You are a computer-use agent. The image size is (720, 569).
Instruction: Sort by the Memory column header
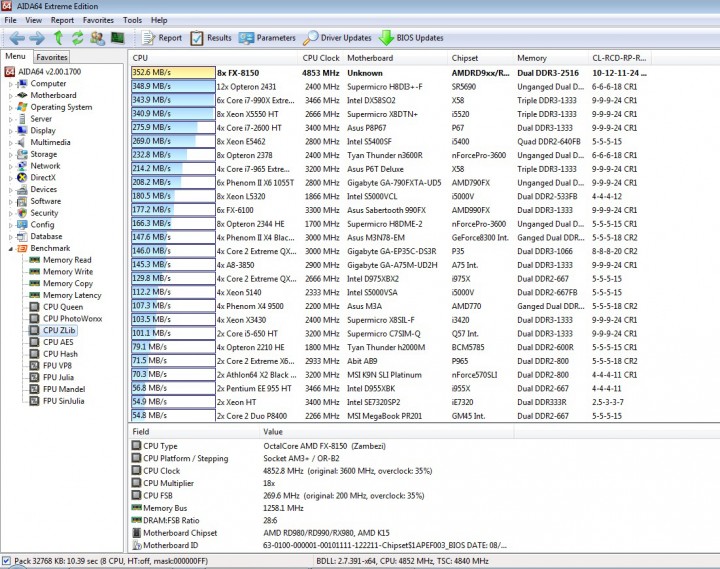coord(550,58)
